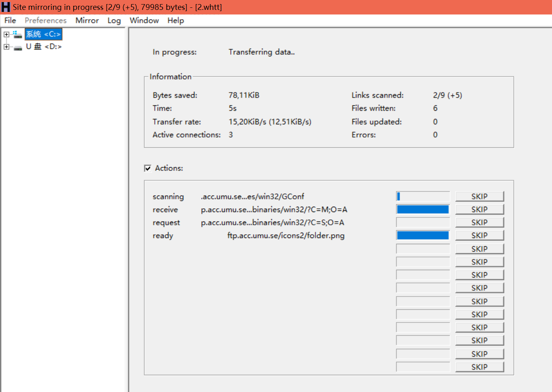Click the ready row progress bar
The height and width of the screenshot is (392, 552).
[x=423, y=235]
